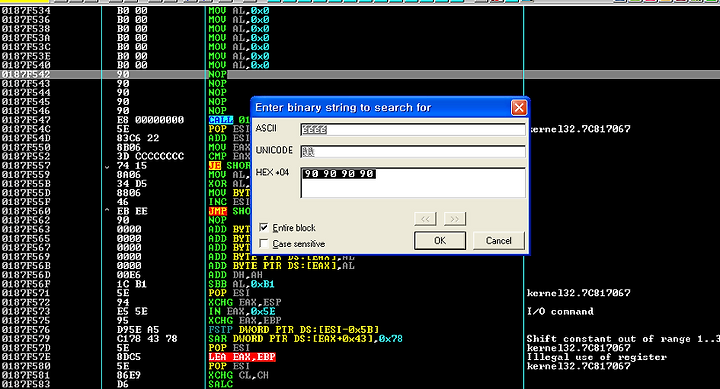Select the XCHG CL,CH instruction

point(238,375)
